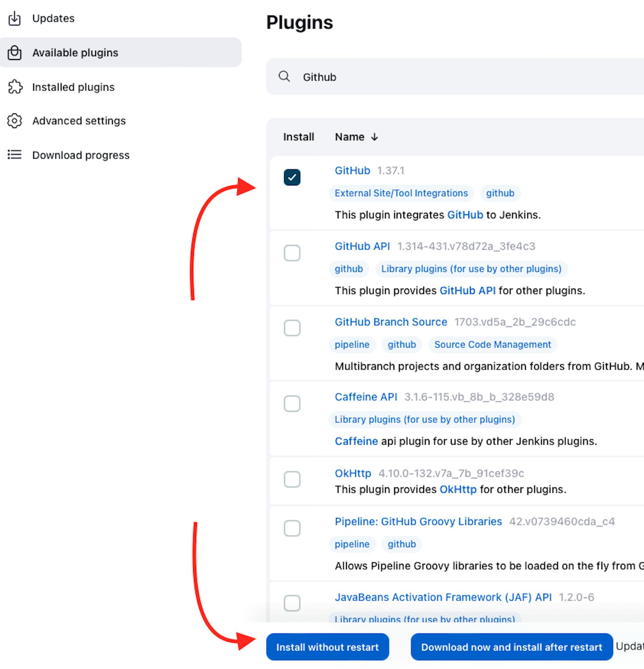The height and width of the screenshot is (669, 644).
Task: Check the GitHub 1.37.1 install checkbox
Action: coord(291,177)
